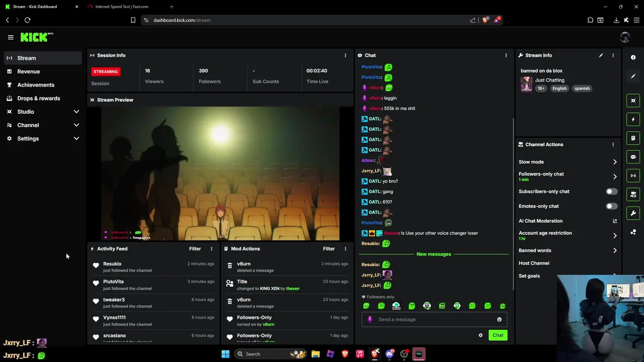This screenshot has height=362, width=644.
Task: Open a new browser tab
Action: (172, 7)
